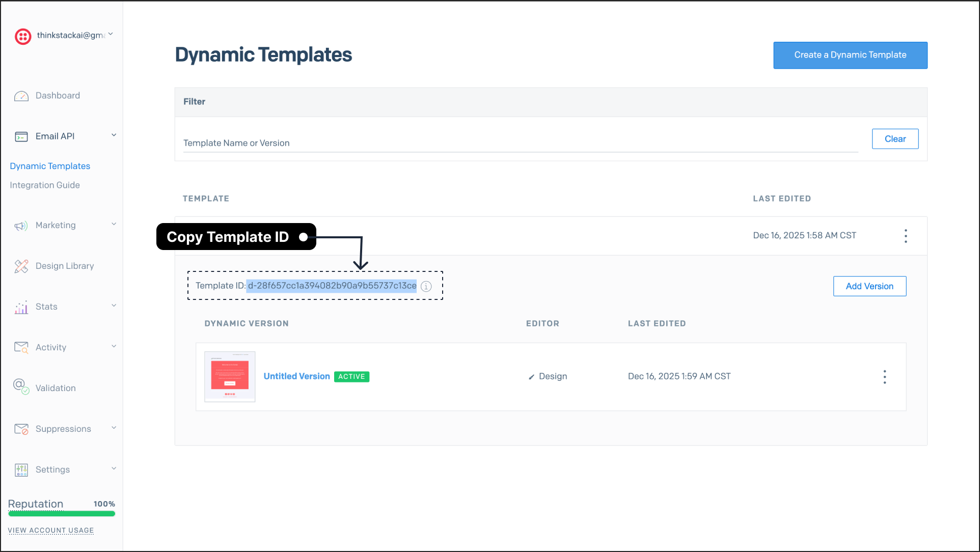Click the VIEW ACCOUNT USAGE link
Screen dimensions: 980x552
pos(50,530)
